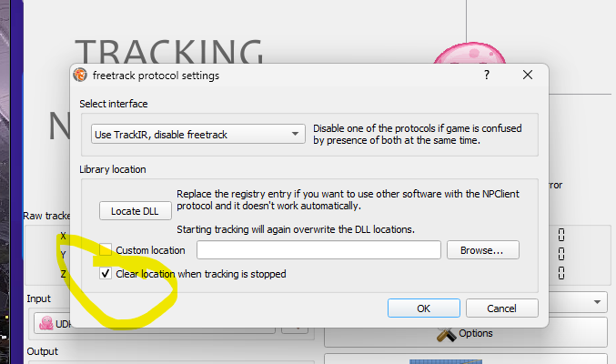Enable the Custom location checkbox
Image resolution: width=616 pixels, height=364 pixels.
pyautogui.click(x=106, y=249)
